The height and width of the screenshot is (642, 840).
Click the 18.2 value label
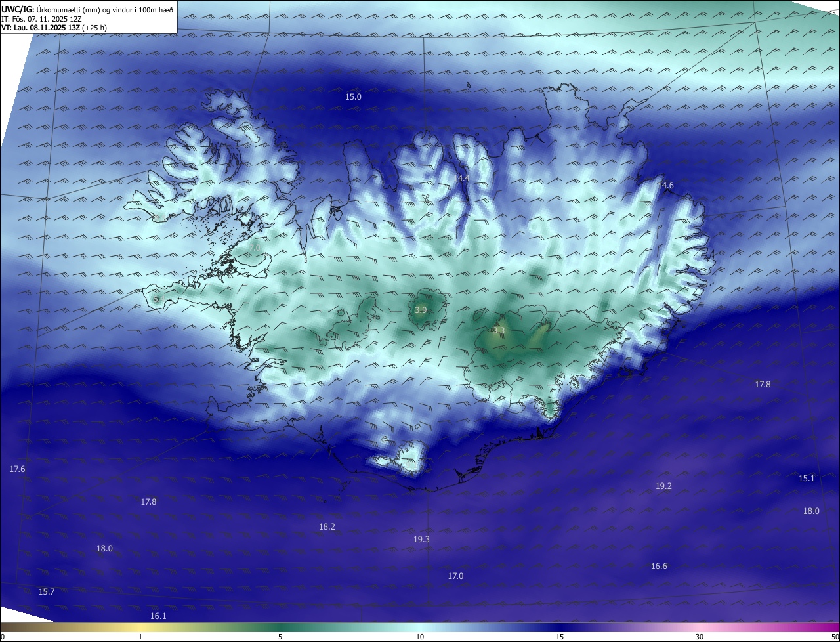pos(327,526)
